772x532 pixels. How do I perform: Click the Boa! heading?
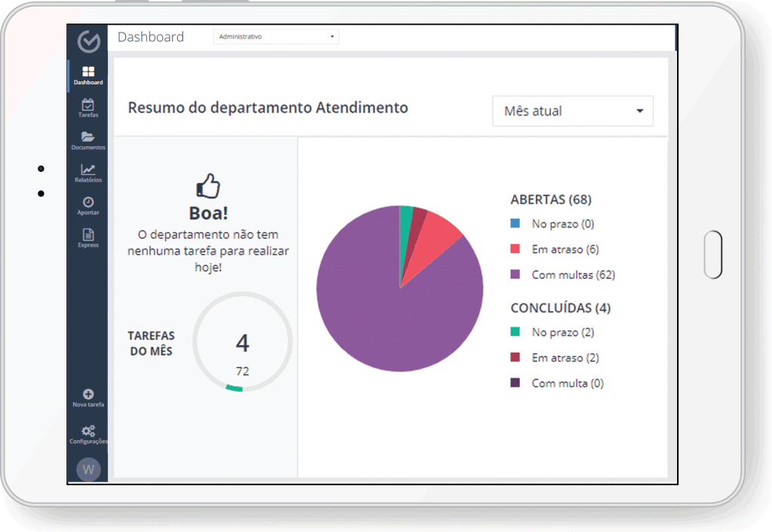pyautogui.click(x=208, y=213)
